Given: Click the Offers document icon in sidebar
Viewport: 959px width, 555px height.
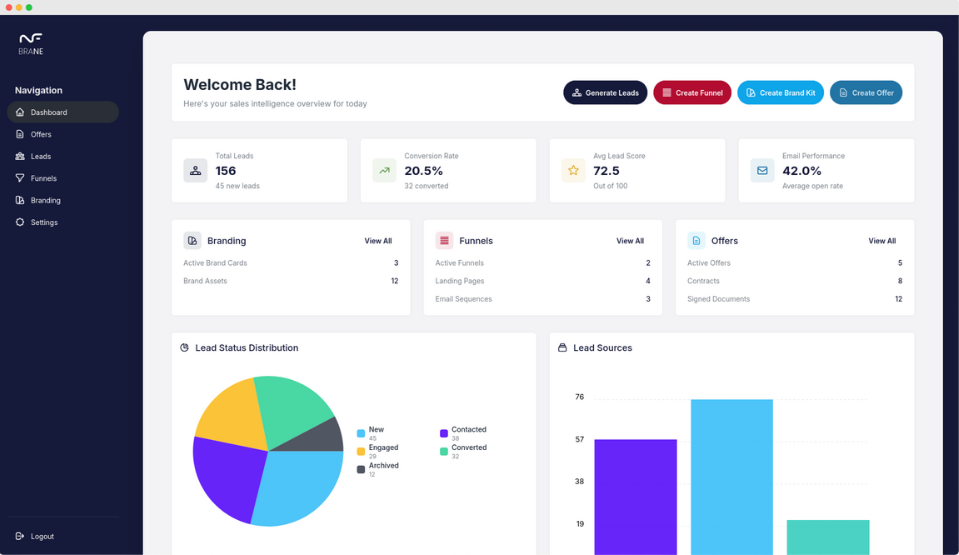Looking at the screenshot, I should (20, 134).
